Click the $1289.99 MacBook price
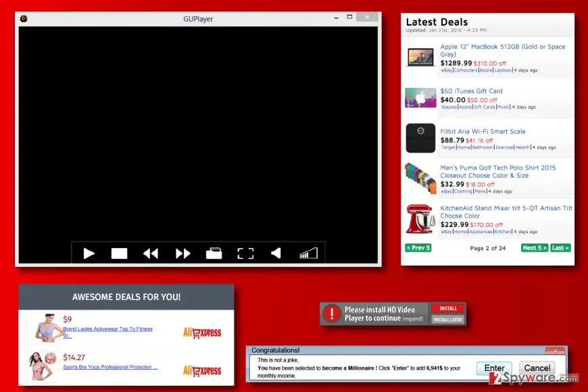Viewport: 588px width, 392px height. pyautogui.click(x=456, y=63)
